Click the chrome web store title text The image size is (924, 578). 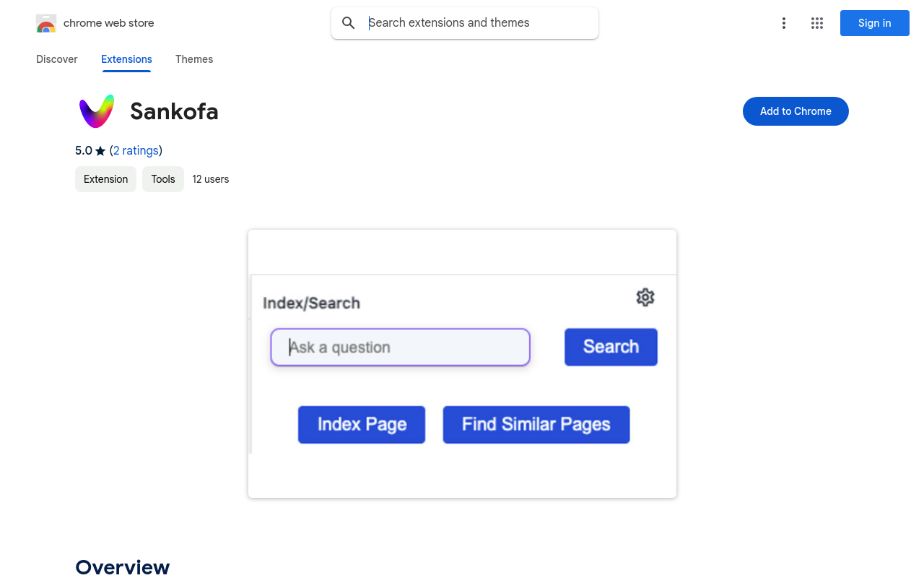[x=109, y=23]
